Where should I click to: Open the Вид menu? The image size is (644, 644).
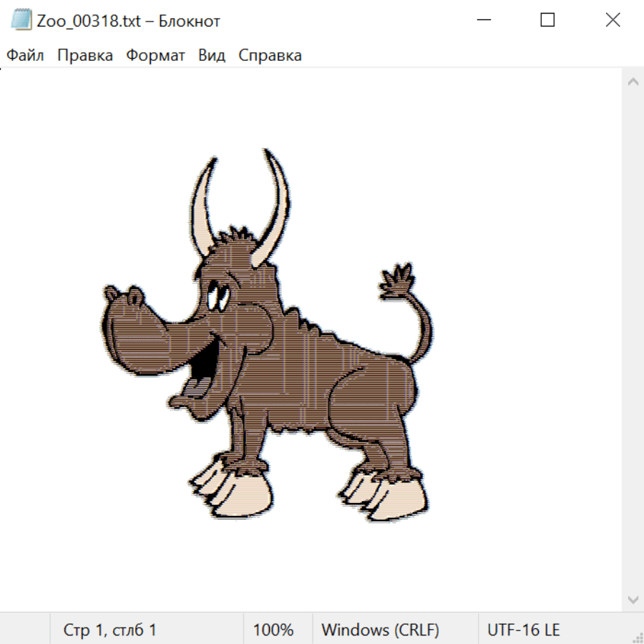coord(212,56)
